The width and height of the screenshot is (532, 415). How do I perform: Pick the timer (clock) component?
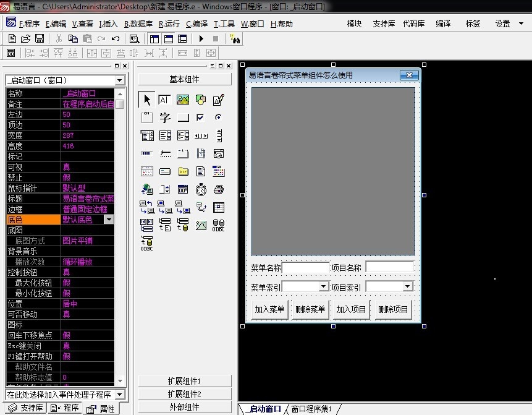click(x=201, y=189)
